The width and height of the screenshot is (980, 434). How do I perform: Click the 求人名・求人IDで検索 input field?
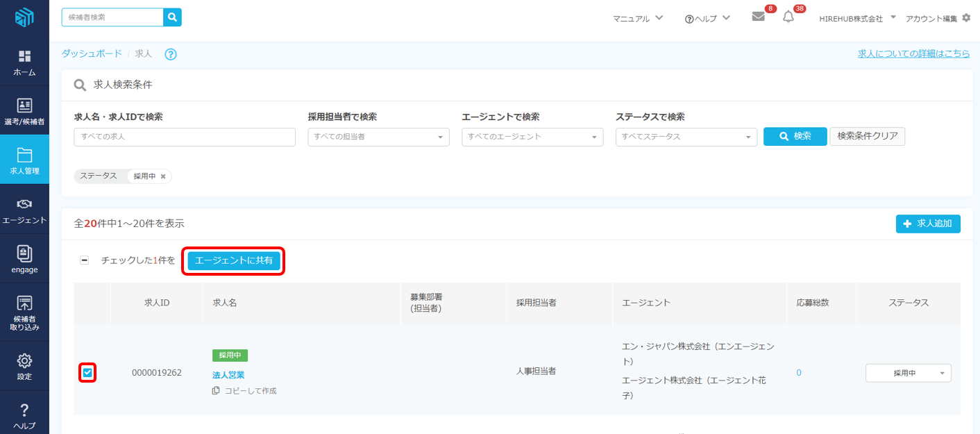pos(185,137)
